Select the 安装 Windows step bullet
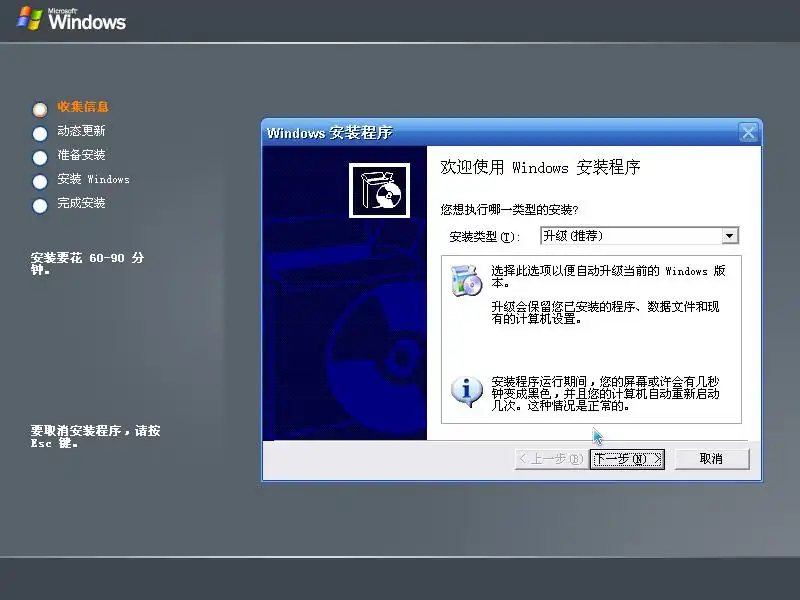The image size is (800, 600). [x=40, y=182]
